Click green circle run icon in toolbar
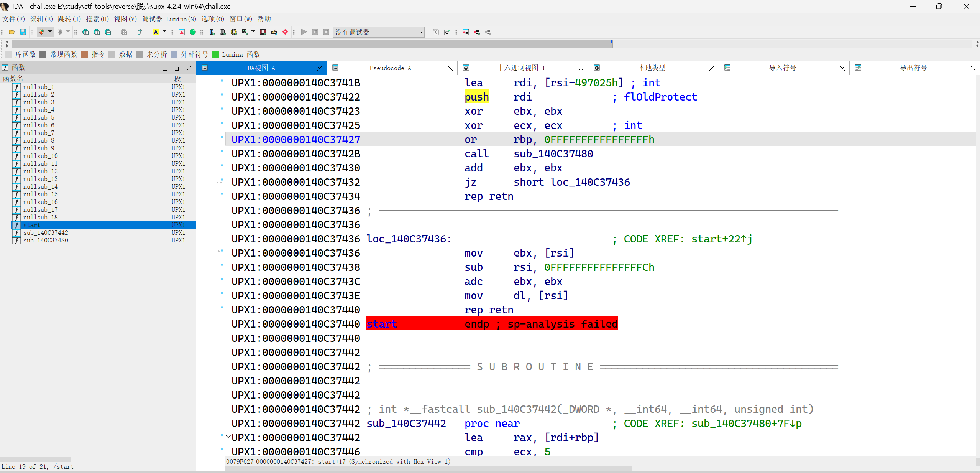980x473 pixels. coord(193,32)
